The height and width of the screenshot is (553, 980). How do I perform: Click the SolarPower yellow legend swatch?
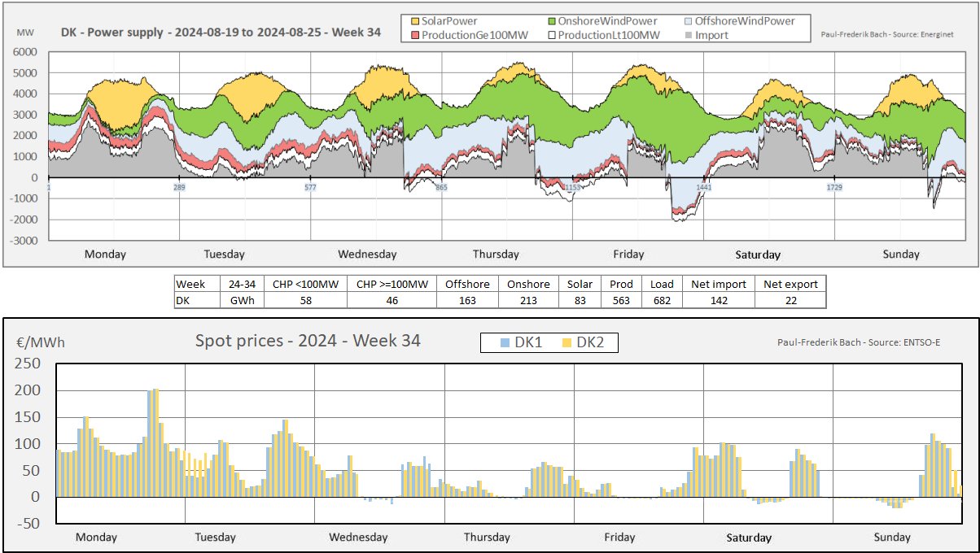click(413, 21)
